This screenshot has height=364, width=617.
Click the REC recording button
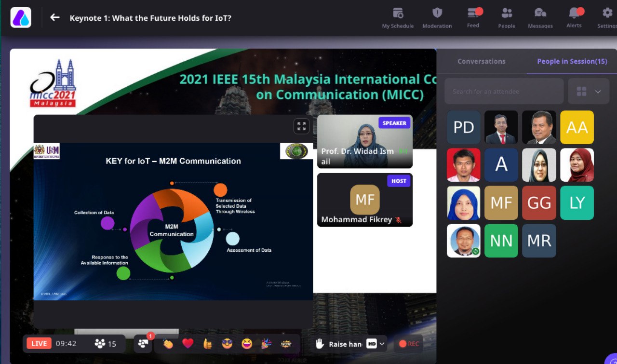409,344
